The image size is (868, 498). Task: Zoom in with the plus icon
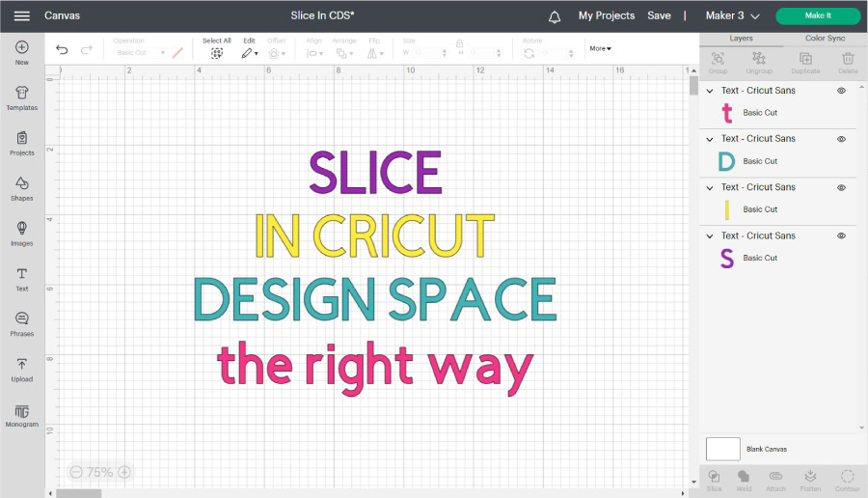(124, 472)
